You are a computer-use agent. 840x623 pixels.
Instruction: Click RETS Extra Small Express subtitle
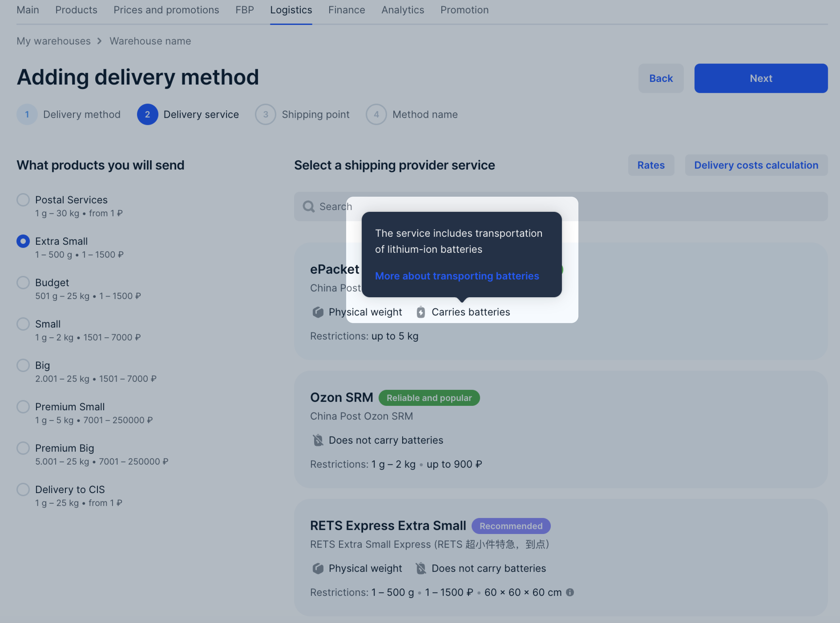pyautogui.click(x=429, y=545)
